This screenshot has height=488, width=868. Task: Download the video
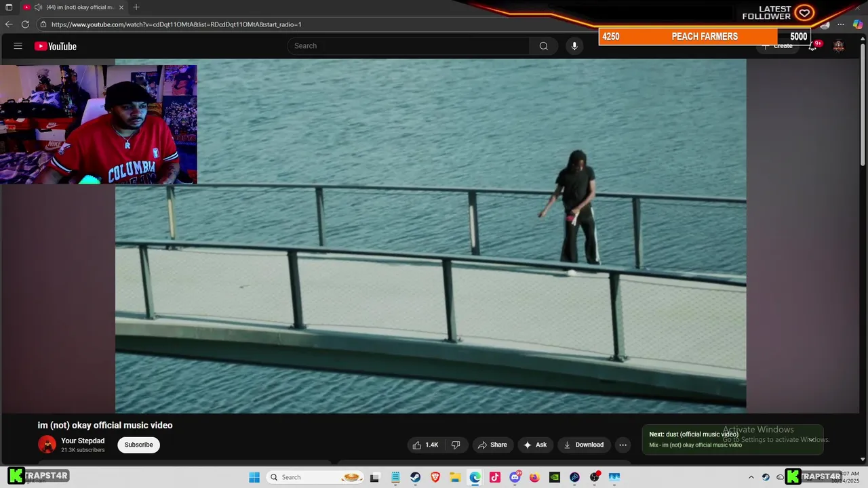[584, 445]
